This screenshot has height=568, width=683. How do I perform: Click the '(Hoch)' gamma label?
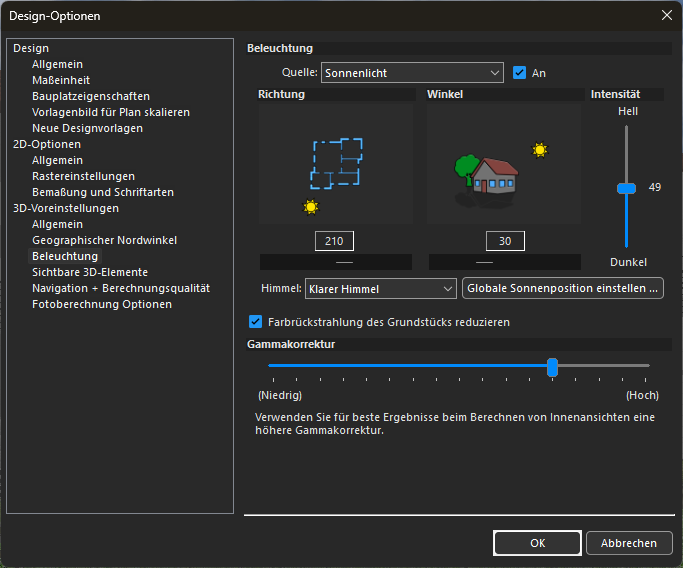(642, 395)
